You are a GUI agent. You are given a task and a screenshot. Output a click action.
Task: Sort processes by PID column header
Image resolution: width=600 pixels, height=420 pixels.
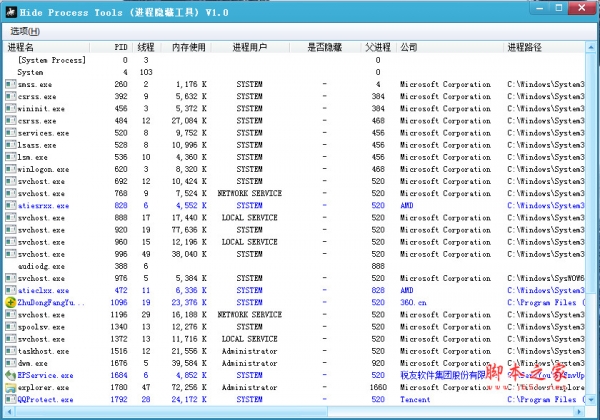click(x=120, y=47)
